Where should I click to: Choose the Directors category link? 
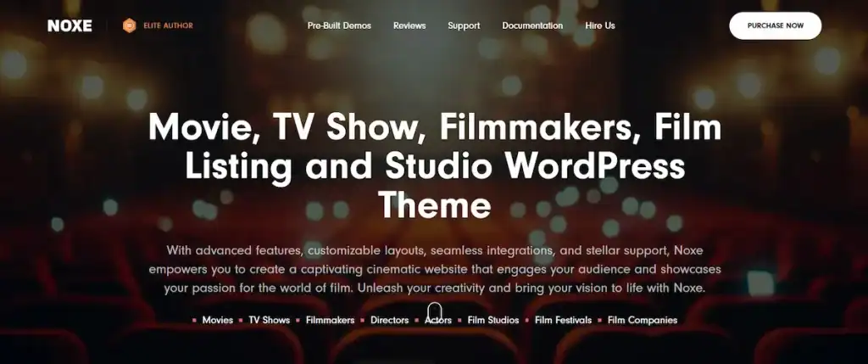(390, 320)
